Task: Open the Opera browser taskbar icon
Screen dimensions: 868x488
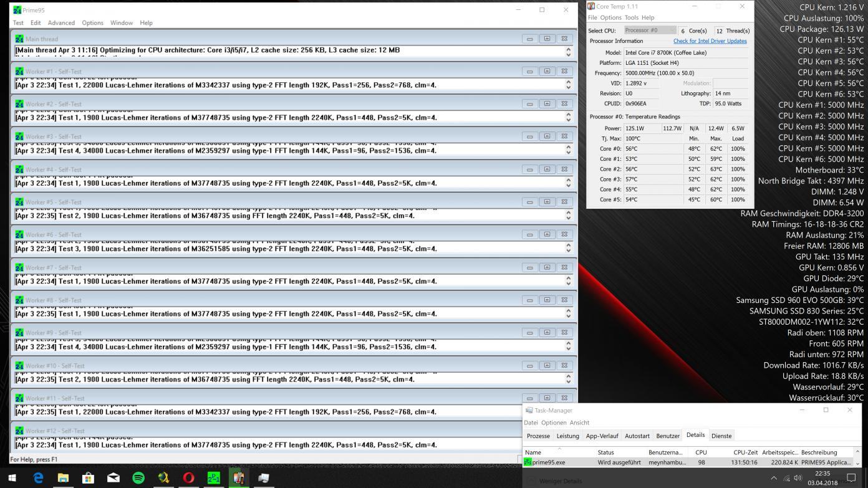Action: tap(188, 478)
